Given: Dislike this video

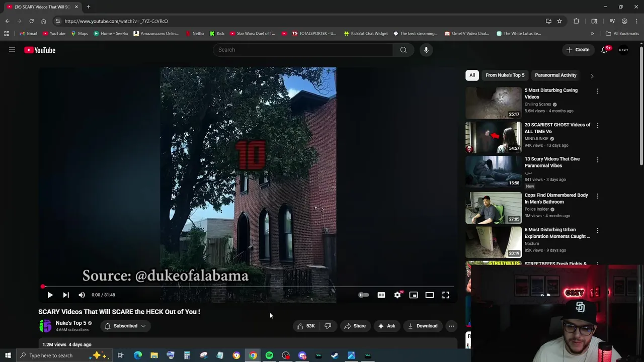Looking at the screenshot, I should 328,326.
